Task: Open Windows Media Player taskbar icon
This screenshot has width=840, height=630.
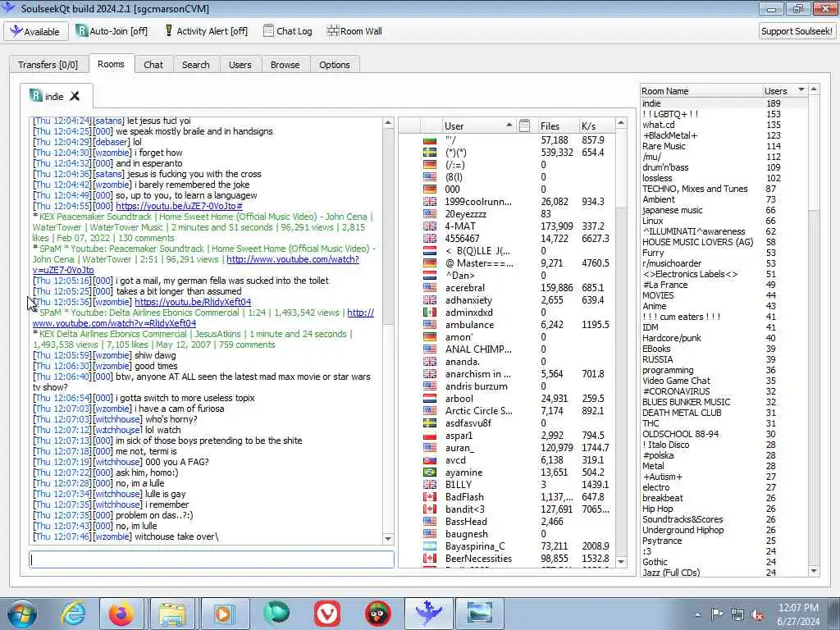Action: 224,614
